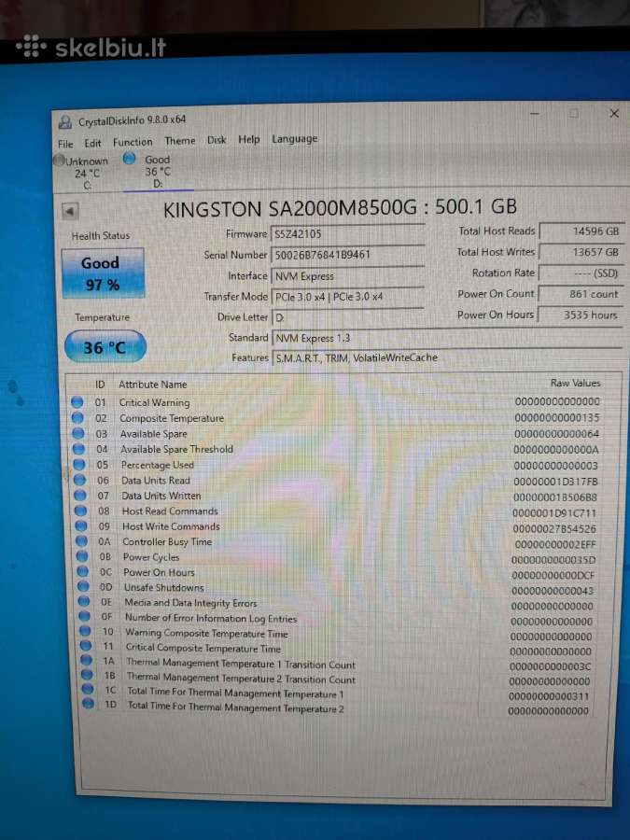Click the status icon for Percentage Used
630x840 pixels.
pyautogui.click(x=79, y=464)
